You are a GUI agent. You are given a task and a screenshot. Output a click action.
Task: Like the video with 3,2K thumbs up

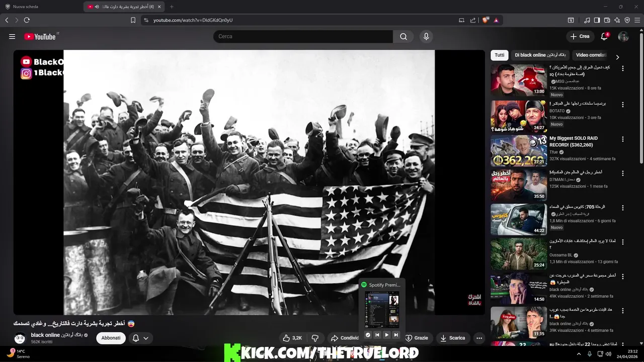pyautogui.click(x=293, y=338)
